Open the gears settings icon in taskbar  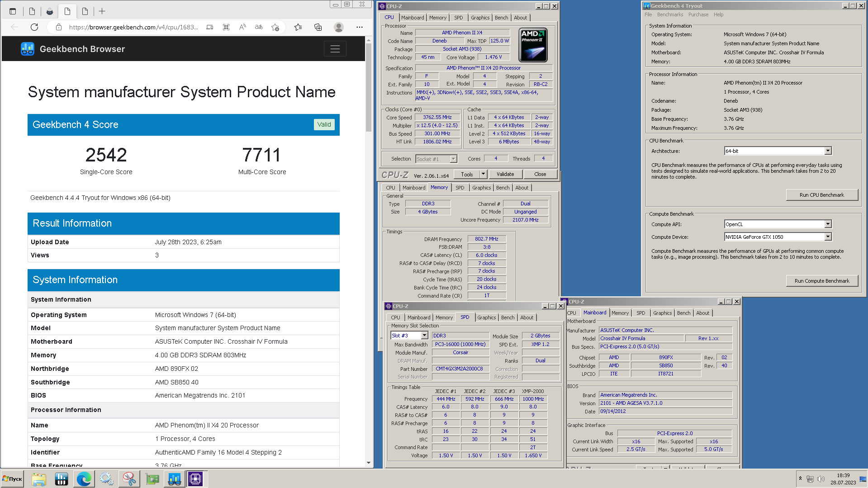(107, 479)
